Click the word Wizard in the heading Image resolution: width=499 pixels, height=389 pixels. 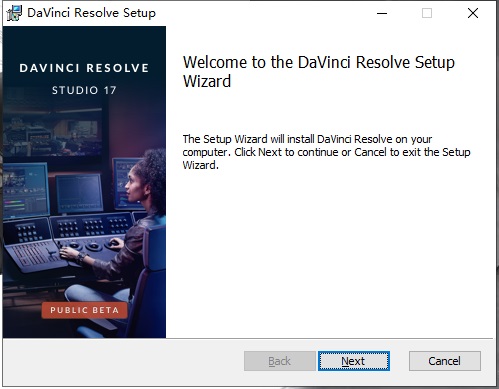[207, 81]
